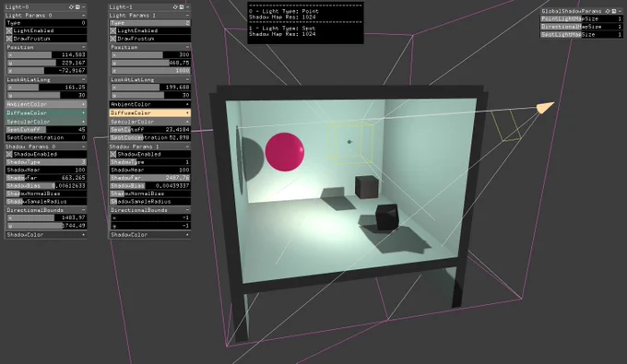Click the ShadowSampleRadius slider in Light-0
The width and height of the screenshot is (627, 364).
(46, 202)
